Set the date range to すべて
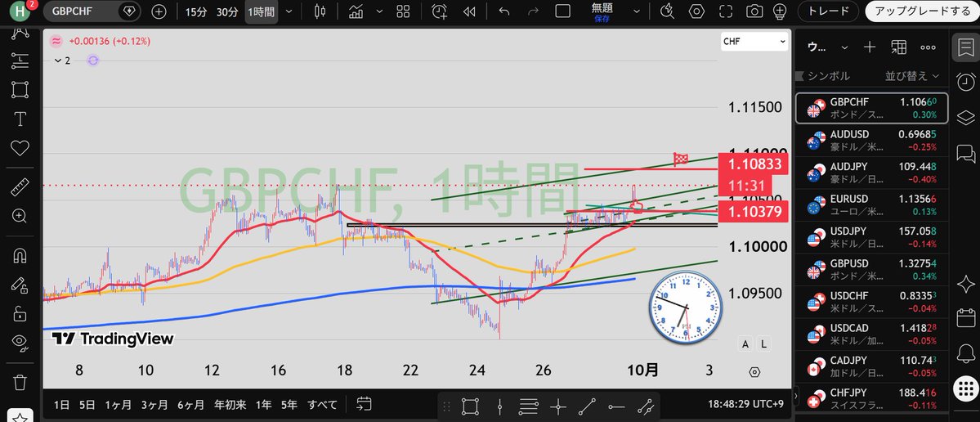This screenshot has height=422, width=980. pos(323,405)
